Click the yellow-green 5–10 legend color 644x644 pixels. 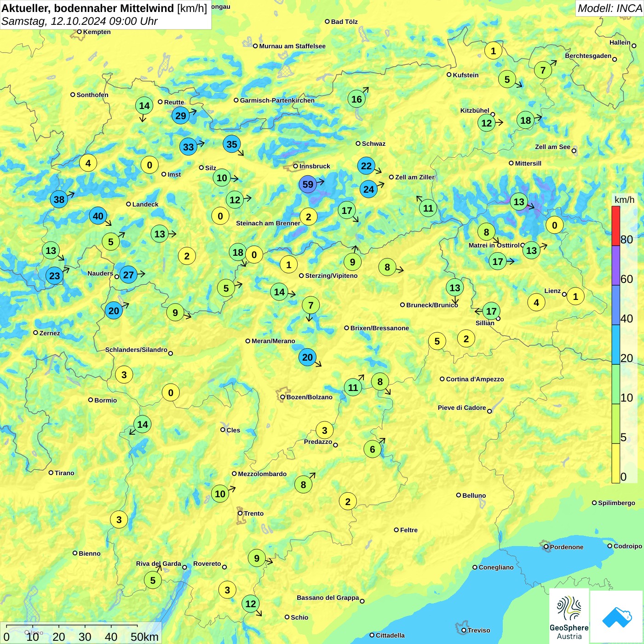point(615,424)
